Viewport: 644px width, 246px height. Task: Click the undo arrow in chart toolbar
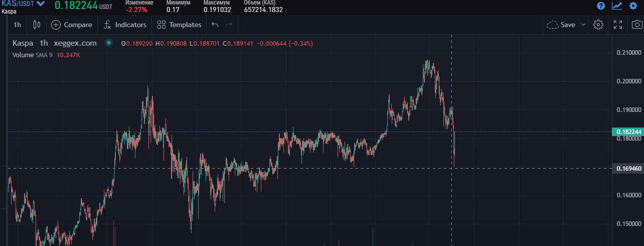(215, 25)
